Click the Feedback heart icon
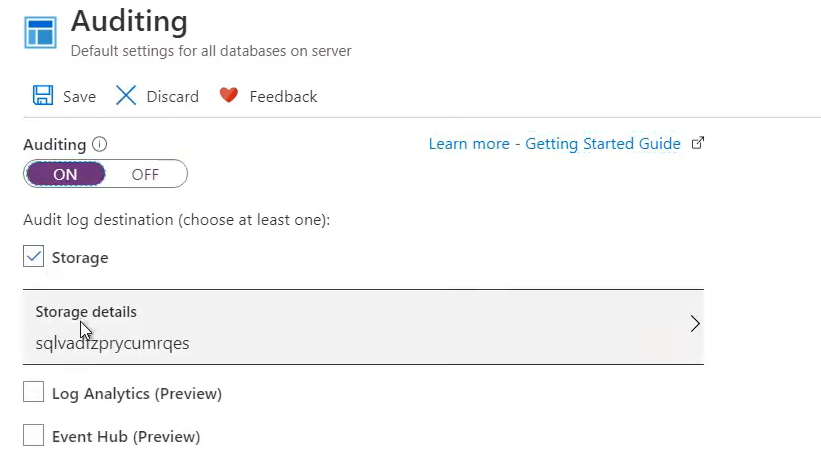The width and height of the screenshot is (821, 458). click(229, 96)
